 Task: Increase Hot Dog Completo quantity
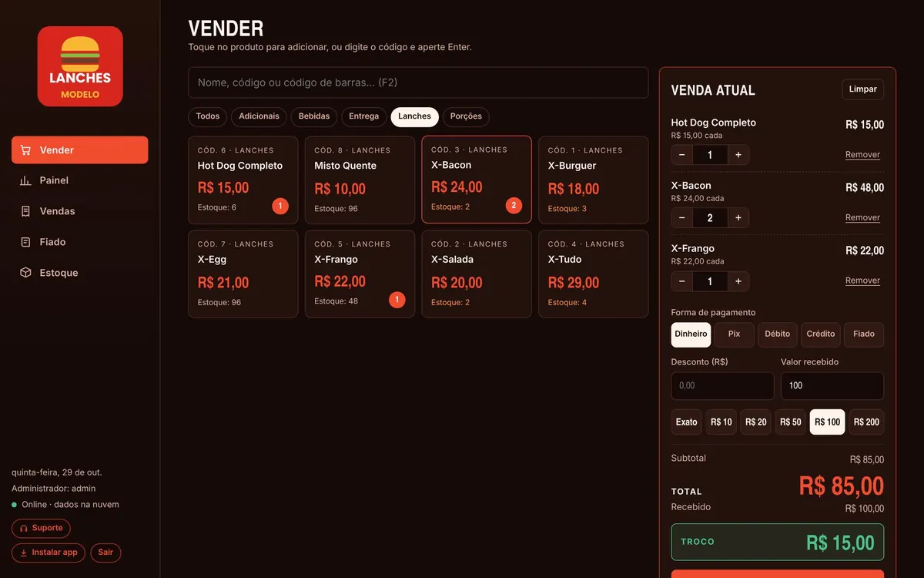point(738,155)
